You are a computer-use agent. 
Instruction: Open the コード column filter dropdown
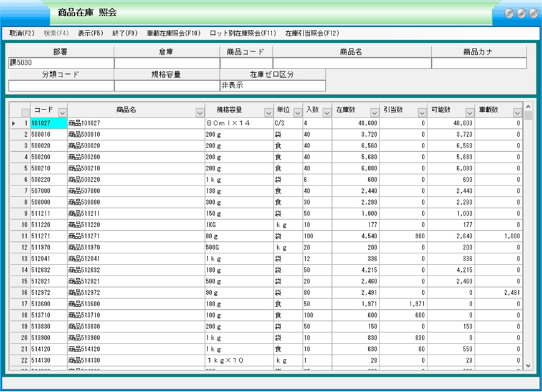tap(62, 113)
